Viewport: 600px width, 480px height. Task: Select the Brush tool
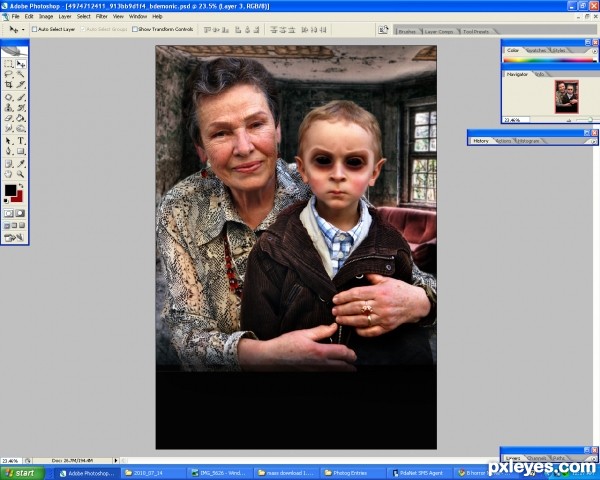point(21,98)
